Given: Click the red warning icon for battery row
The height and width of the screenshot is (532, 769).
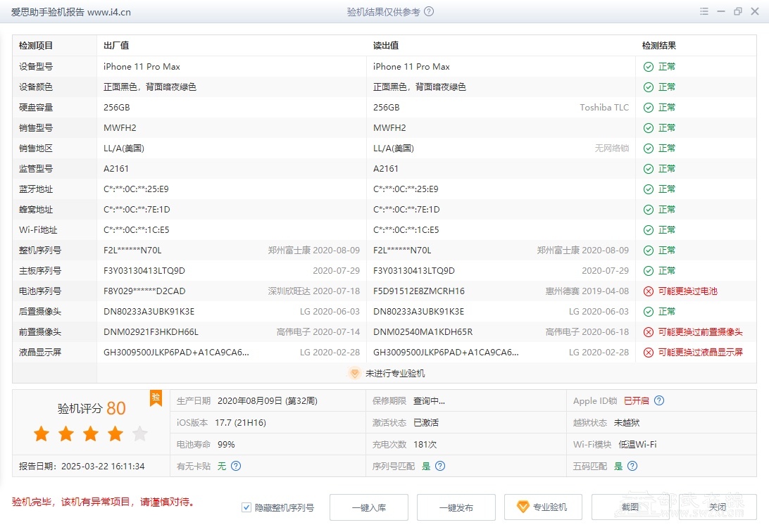Looking at the screenshot, I should tap(648, 291).
